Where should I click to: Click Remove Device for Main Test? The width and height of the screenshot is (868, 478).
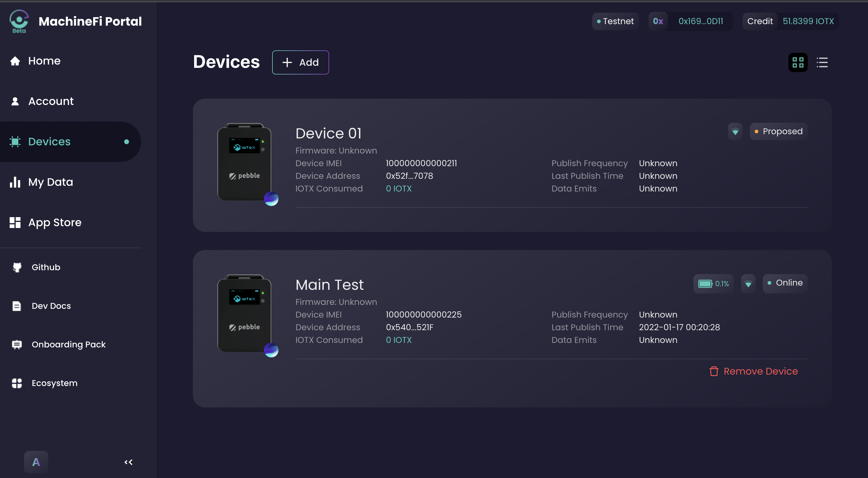(753, 371)
